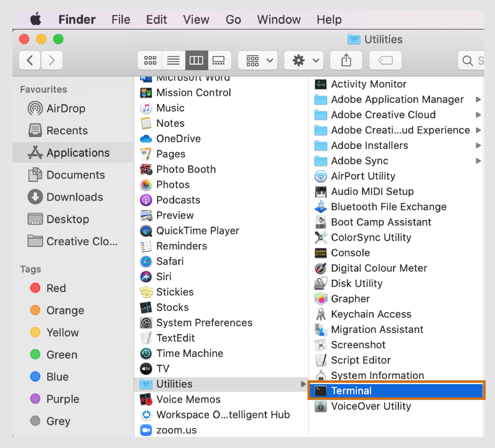Select the Time Machine icon

[146, 354]
